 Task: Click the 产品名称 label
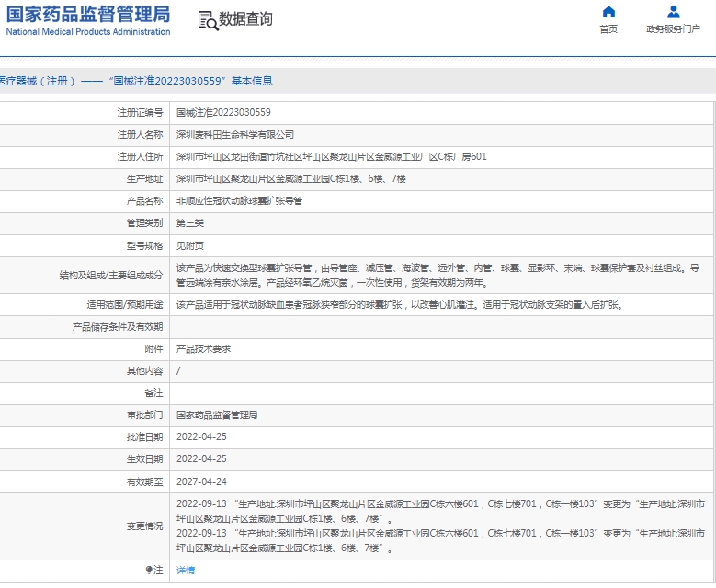coord(144,201)
